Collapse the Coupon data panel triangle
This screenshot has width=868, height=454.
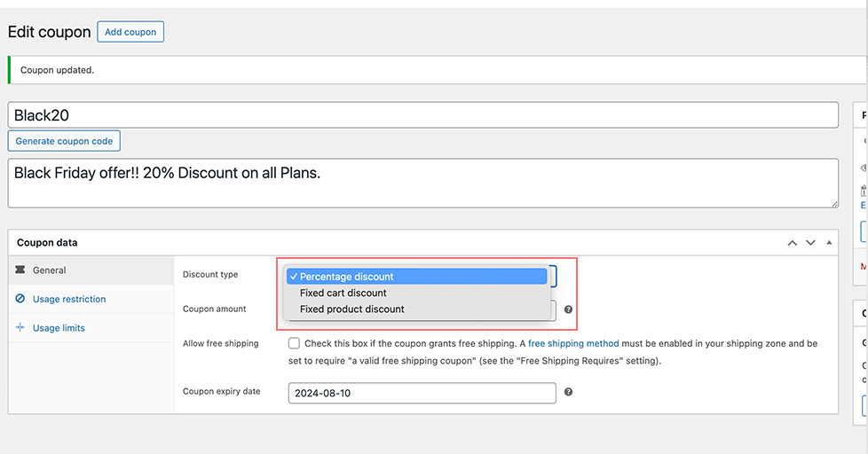pyautogui.click(x=829, y=243)
